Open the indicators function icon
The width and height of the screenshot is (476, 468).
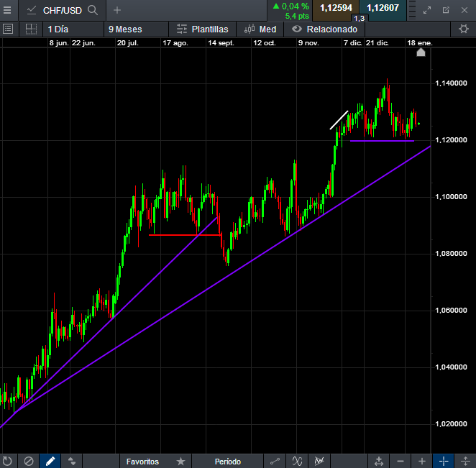(x=297, y=462)
